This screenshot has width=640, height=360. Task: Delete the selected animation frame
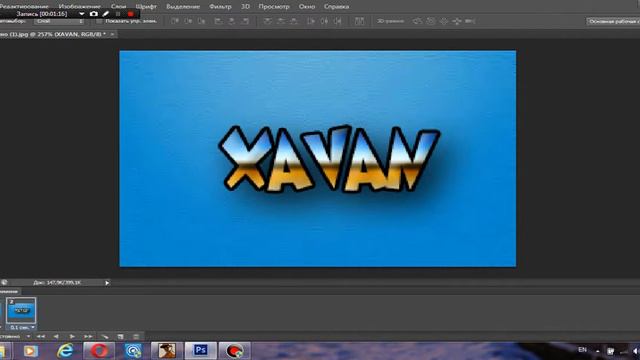pos(136,337)
